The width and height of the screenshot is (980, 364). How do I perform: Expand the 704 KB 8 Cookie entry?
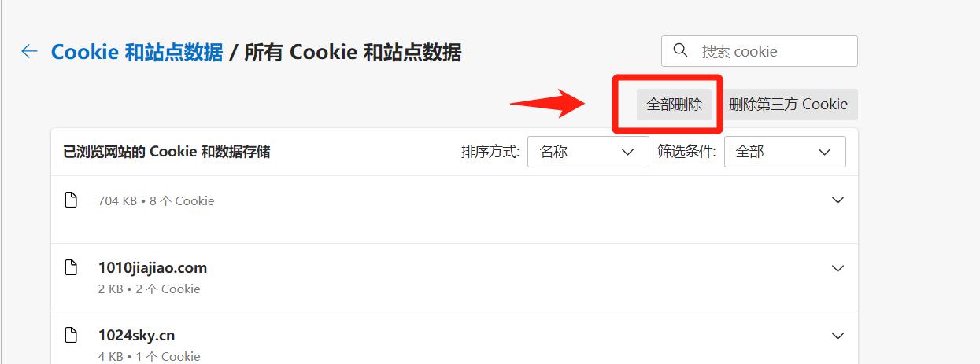click(838, 200)
